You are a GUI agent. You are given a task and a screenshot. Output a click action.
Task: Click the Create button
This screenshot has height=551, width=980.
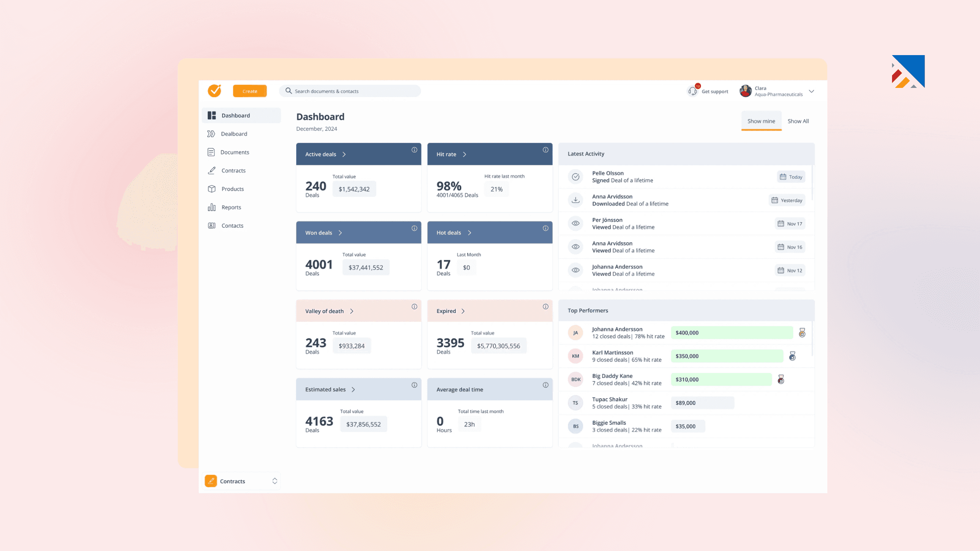coord(250,91)
